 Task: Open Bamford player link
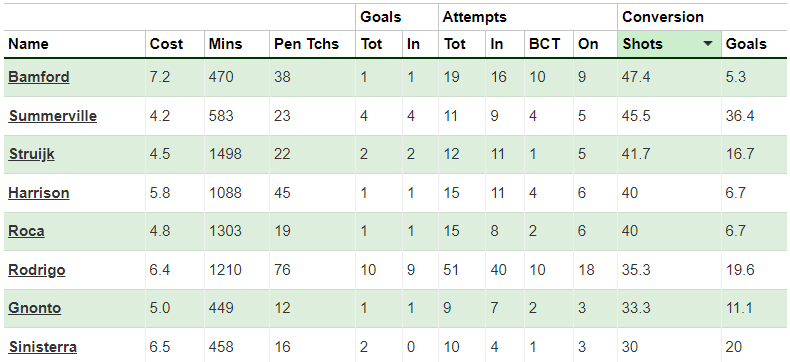pyautogui.click(x=39, y=77)
